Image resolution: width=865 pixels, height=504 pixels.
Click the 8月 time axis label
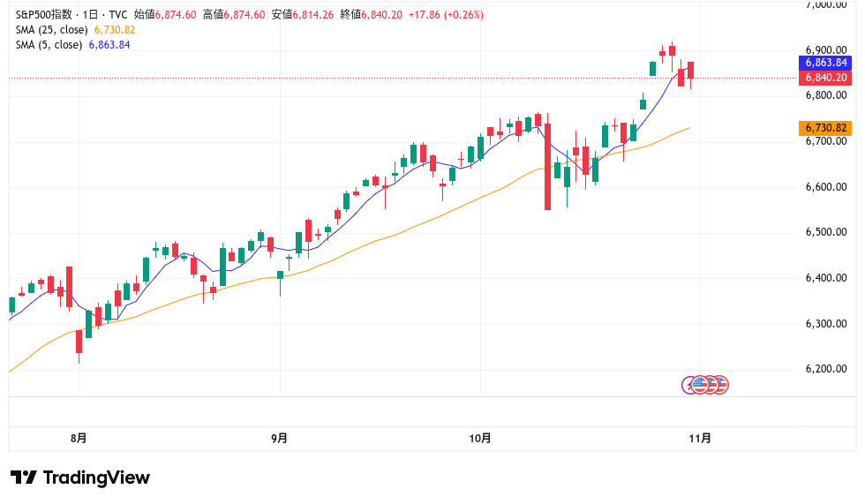pos(79,438)
